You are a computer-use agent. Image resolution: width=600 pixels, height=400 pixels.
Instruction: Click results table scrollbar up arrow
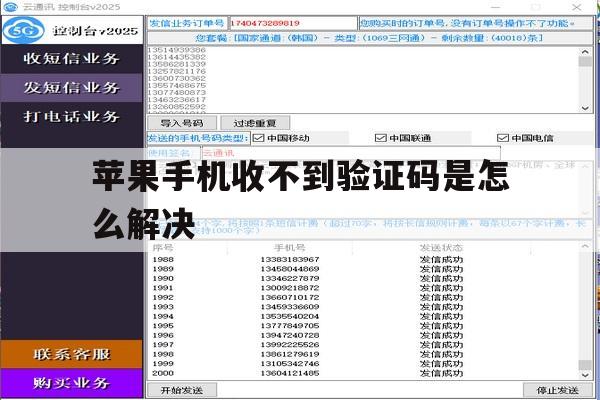click(585, 247)
